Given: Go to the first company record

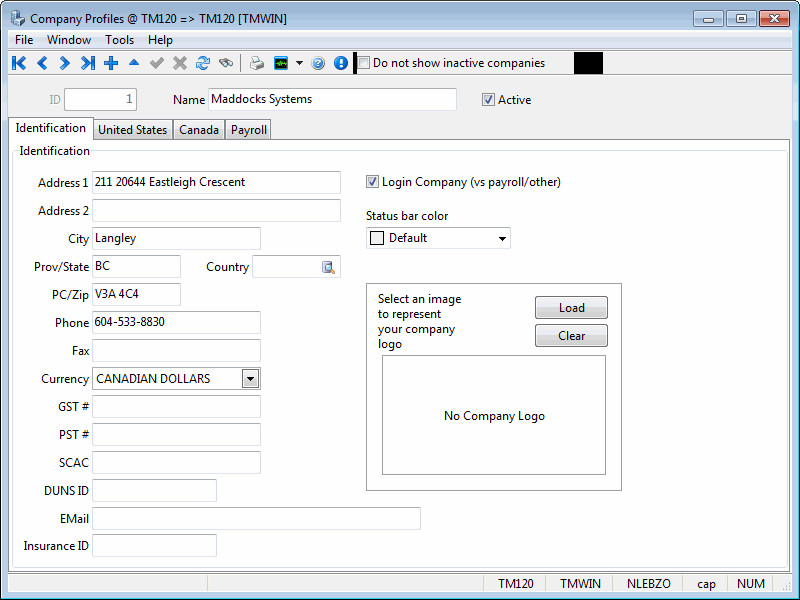Looking at the screenshot, I should 19,63.
